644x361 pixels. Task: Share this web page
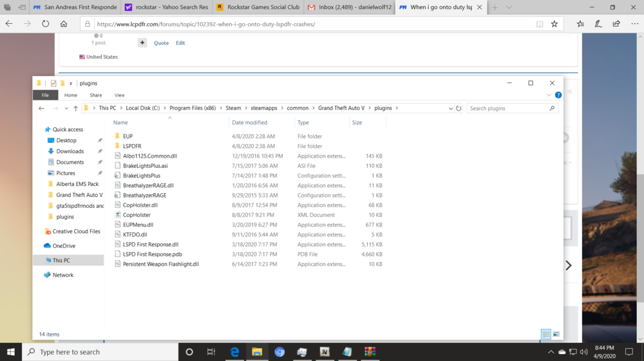tap(616, 24)
